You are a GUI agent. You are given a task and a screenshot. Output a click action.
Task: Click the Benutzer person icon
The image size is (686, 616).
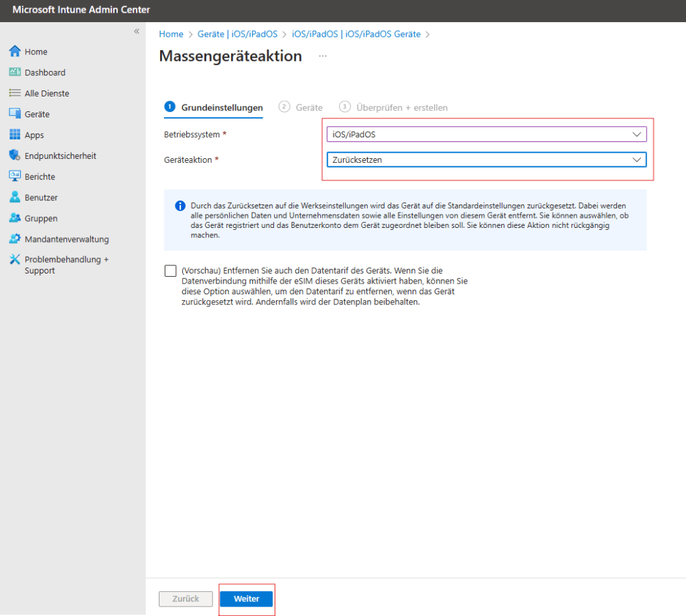(x=15, y=197)
